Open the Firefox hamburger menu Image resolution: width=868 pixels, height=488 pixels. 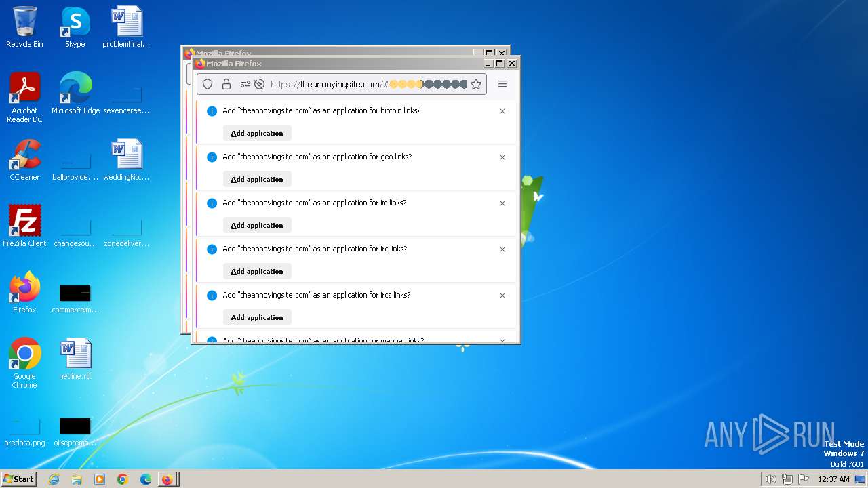[x=502, y=84]
